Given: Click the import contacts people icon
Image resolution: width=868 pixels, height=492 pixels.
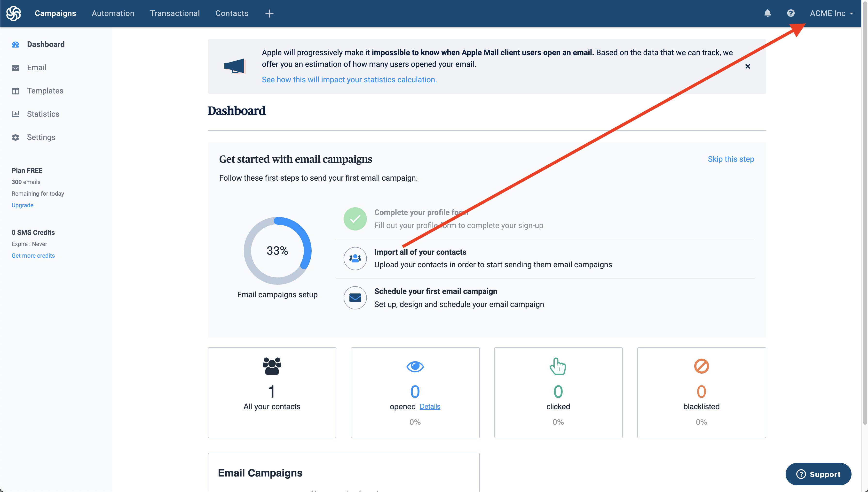Looking at the screenshot, I should pyautogui.click(x=355, y=259).
